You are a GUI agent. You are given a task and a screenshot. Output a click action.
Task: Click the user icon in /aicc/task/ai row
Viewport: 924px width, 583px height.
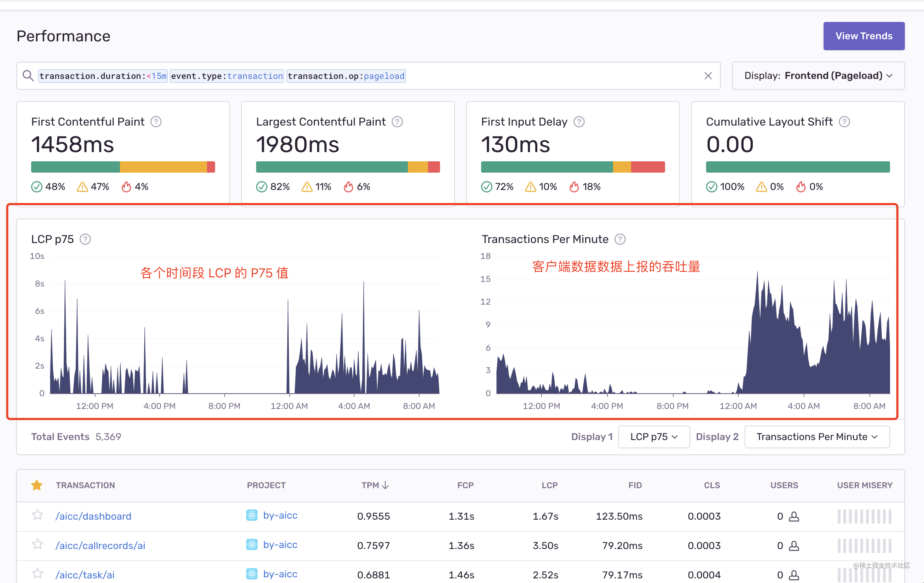[x=794, y=575]
